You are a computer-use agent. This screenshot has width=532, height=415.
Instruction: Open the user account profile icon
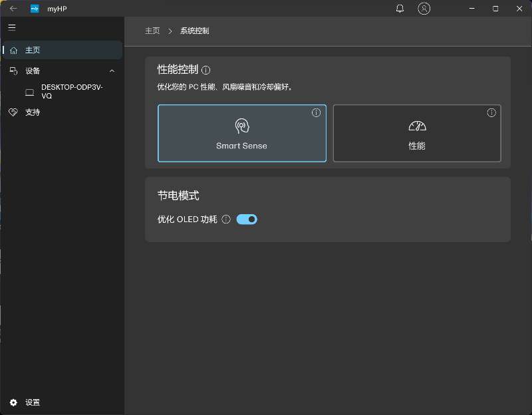[424, 9]
